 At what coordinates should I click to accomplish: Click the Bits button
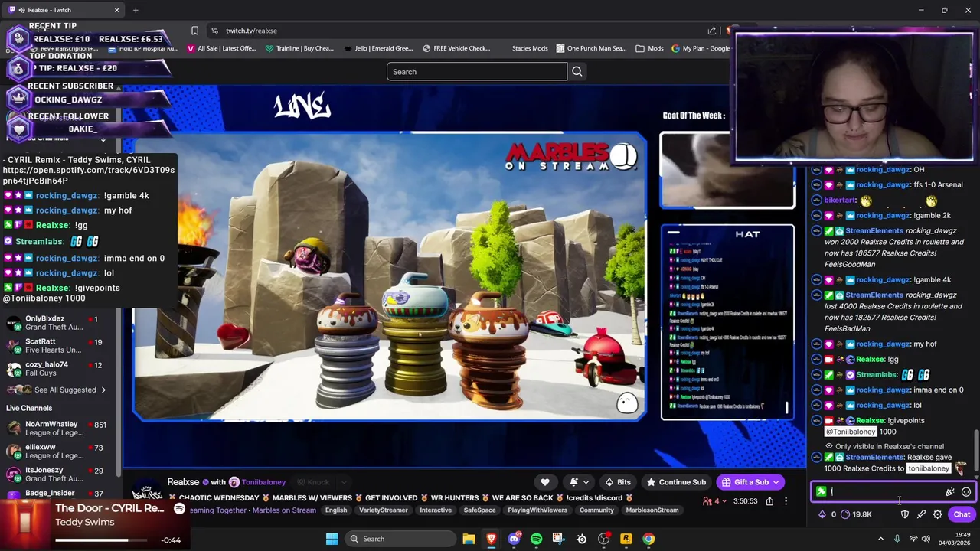click(x=618, y=482)
